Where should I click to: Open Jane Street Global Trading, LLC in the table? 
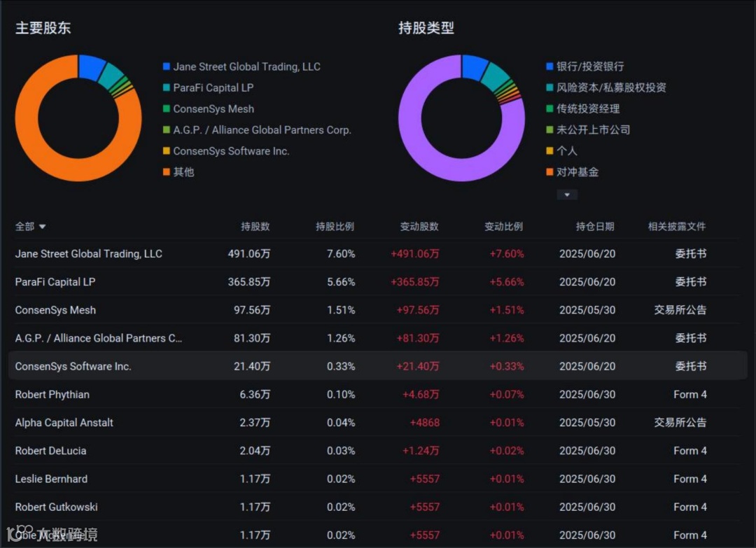(89, 254)
